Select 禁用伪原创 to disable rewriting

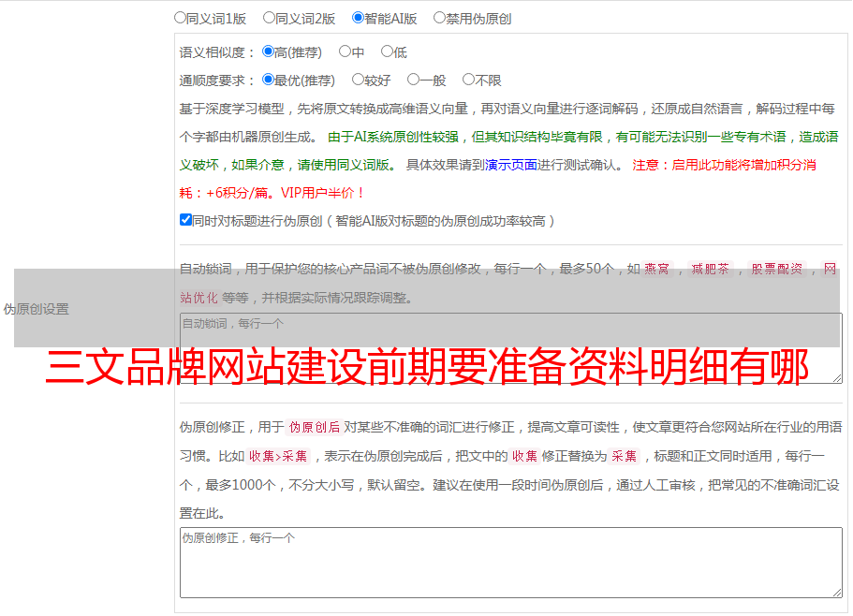pos(439,18)
